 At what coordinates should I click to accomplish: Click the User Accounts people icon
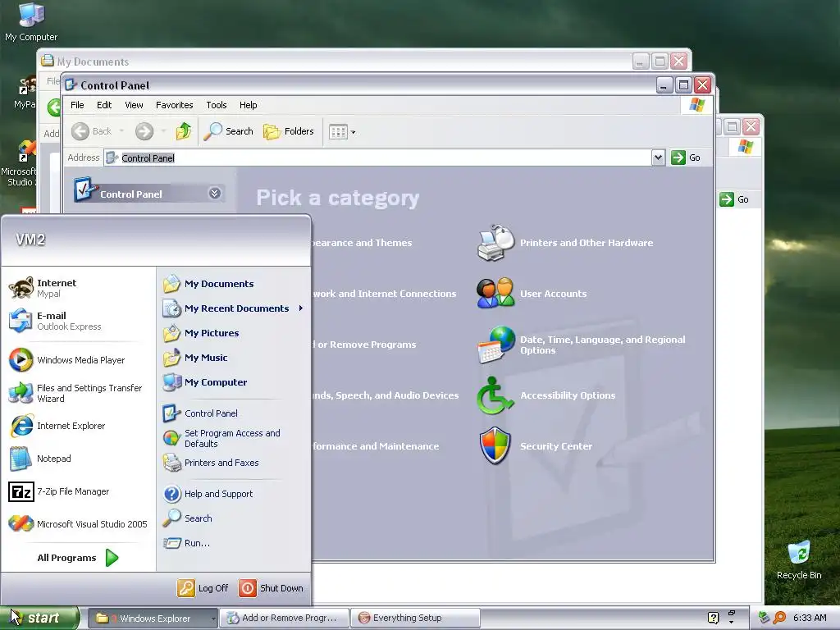pos(495,293)
